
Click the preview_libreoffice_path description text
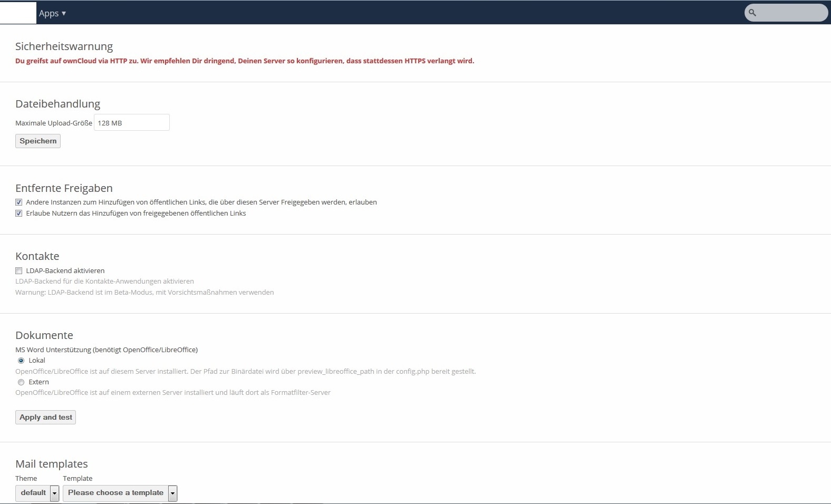tap(246, 372)
